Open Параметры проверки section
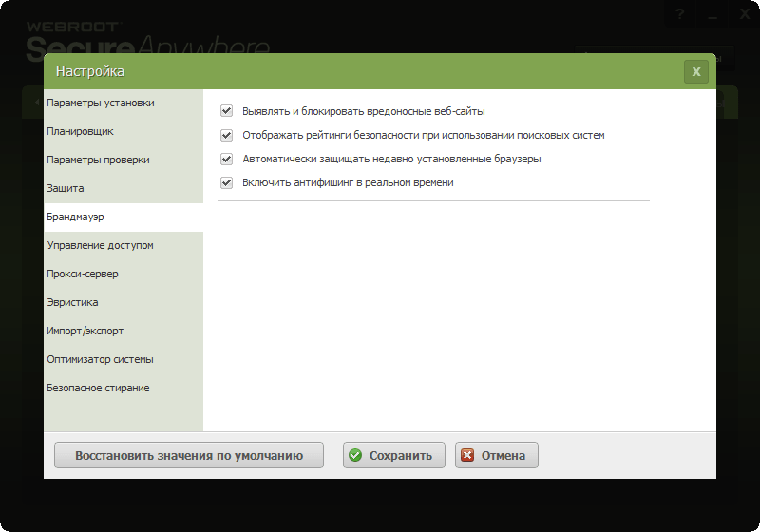The image size is (760, 532). coord(123,160)
